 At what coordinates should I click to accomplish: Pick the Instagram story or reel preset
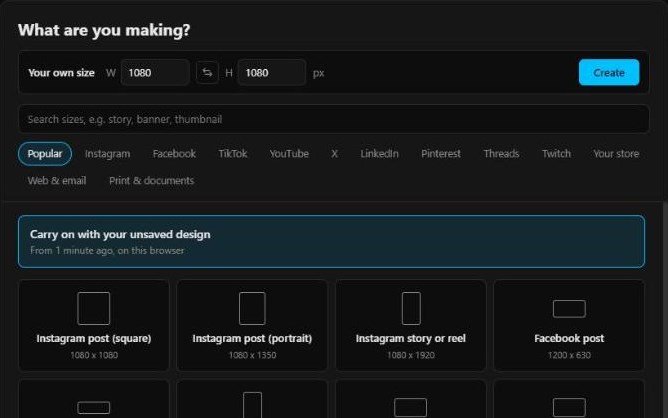pyautogui.click(x=411, y=325)
